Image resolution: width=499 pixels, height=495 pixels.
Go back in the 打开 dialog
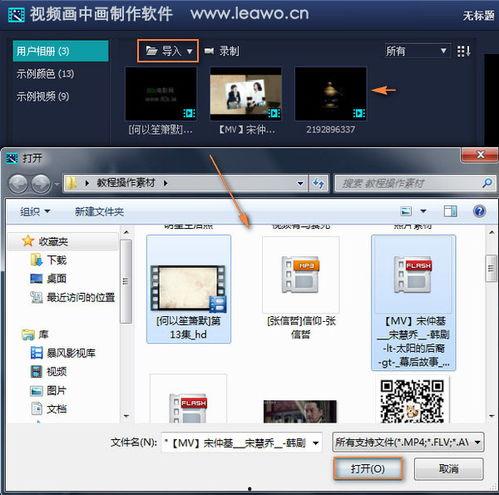(x=18, y=183)
